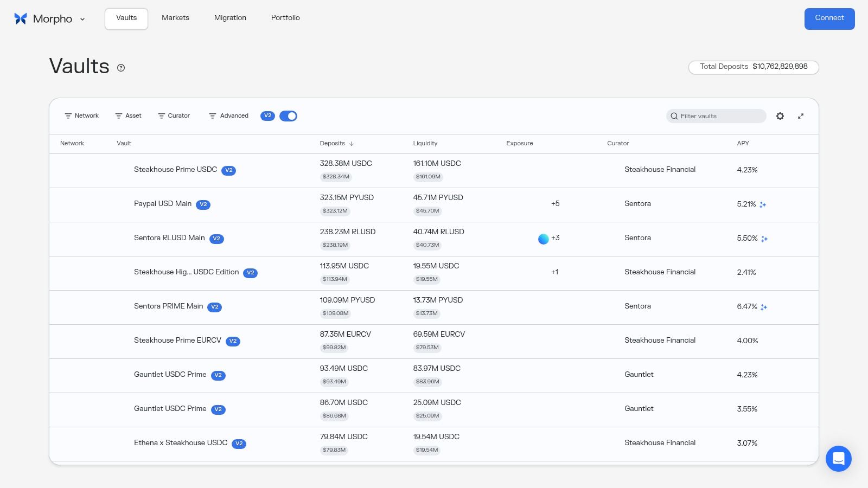This screenshot has width=868, height=488.
Task: Click rewards sparkle icon next to 5.50% APY
Action: pos(764,239)
